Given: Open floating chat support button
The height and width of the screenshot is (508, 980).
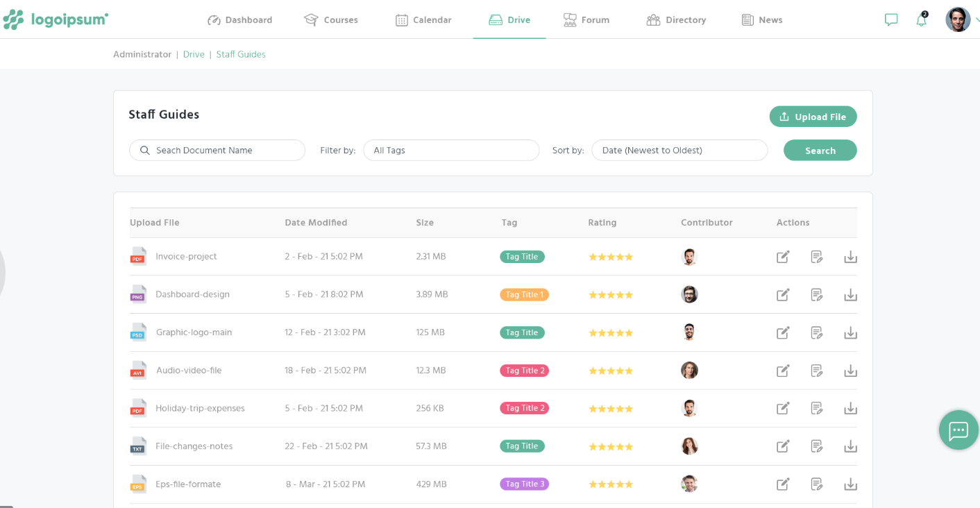Looking at the screenshot, I should coord(958,430).
